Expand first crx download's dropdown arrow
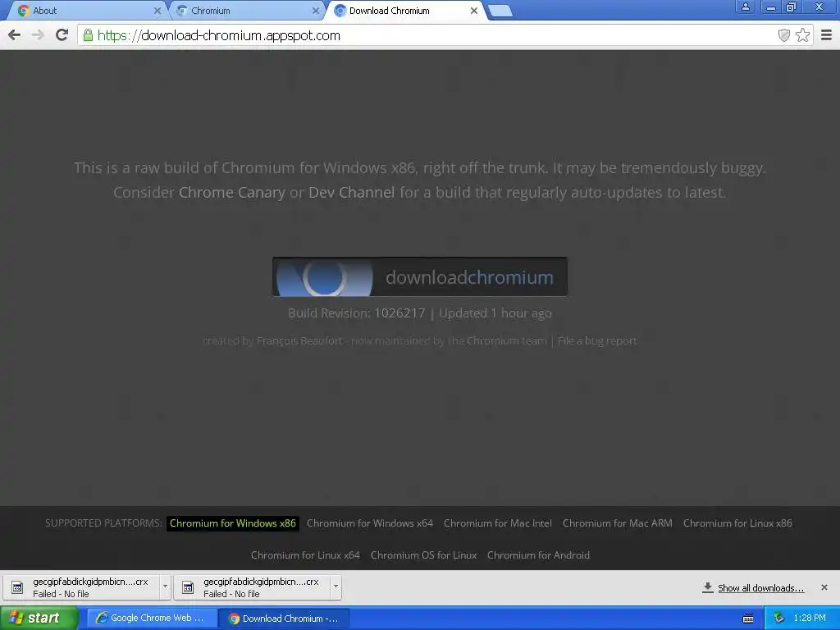840x630 pixels. [165, 587]
